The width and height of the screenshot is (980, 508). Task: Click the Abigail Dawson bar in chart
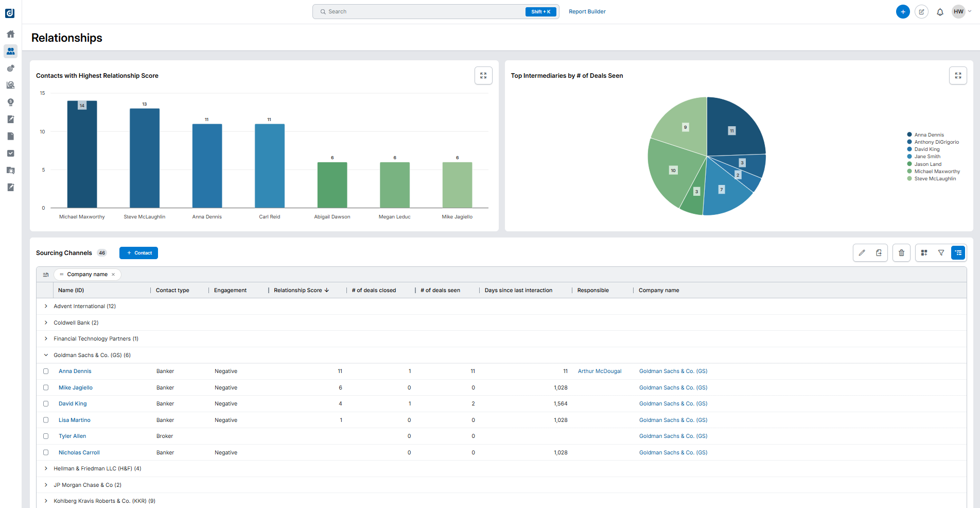coord(332,185)
